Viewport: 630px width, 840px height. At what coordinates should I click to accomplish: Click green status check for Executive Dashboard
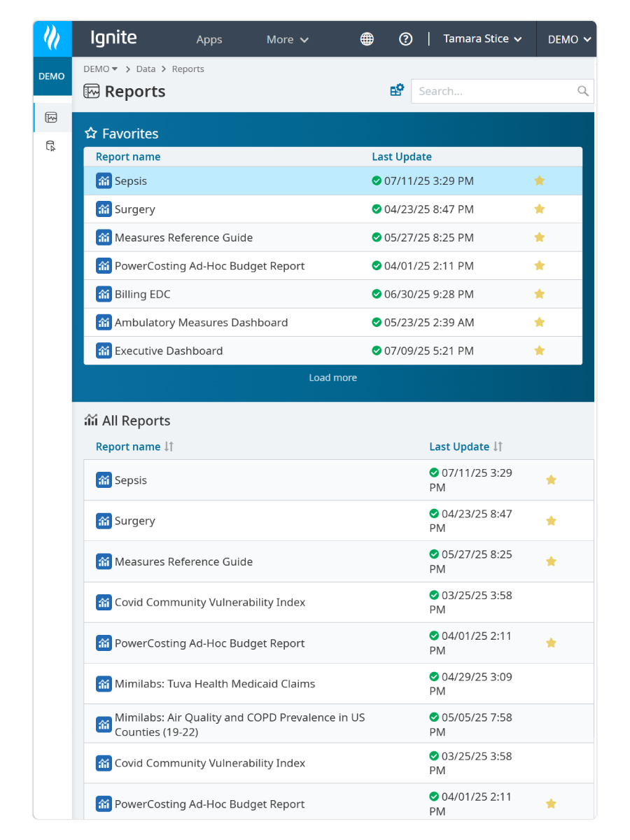(377, 351)
